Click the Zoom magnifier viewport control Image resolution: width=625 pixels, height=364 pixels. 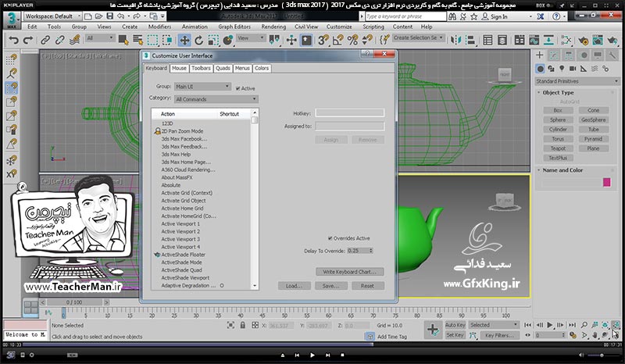[584, 325]
